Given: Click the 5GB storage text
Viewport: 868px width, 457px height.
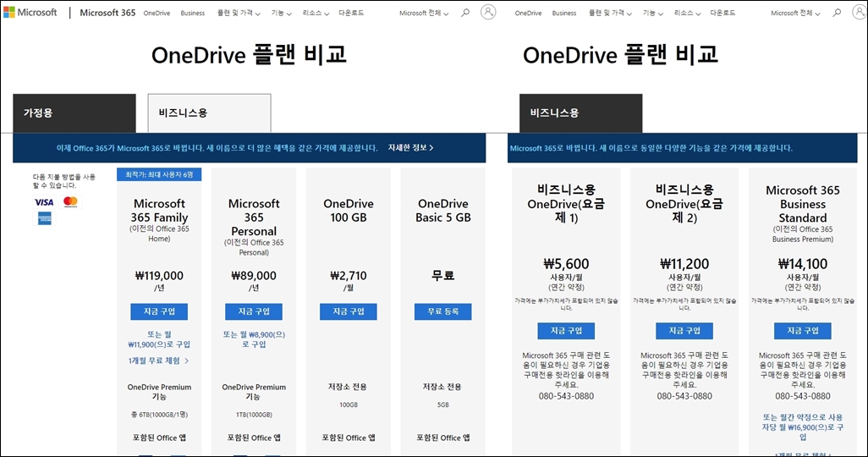Looking at the screenshot, I should click(x=442, y=405).
